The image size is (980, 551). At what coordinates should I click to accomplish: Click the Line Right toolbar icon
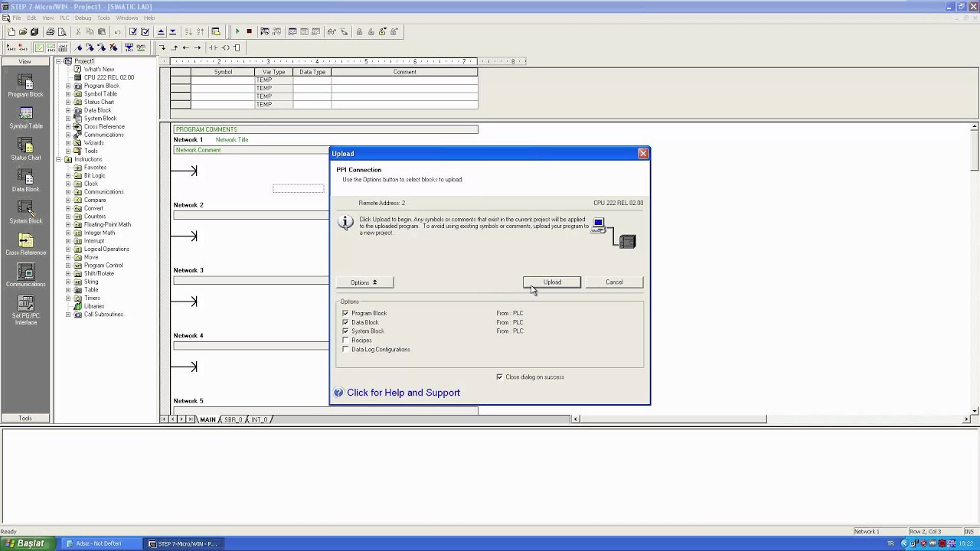click(198, 47)
